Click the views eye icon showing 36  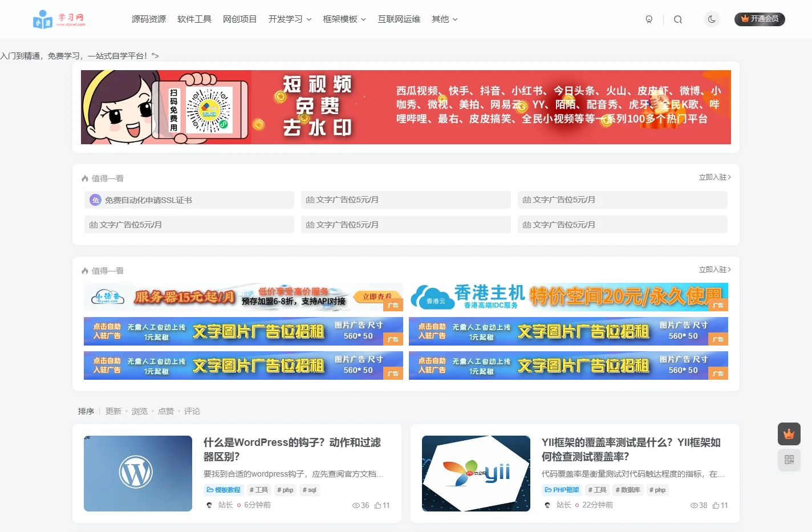pyautogui.click(x=356, y=505)
